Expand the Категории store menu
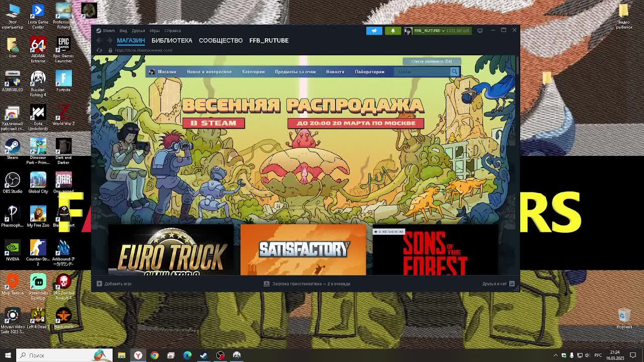Image resolution: width=644 pixels, height=362 pixels. [x=253, y=71]
